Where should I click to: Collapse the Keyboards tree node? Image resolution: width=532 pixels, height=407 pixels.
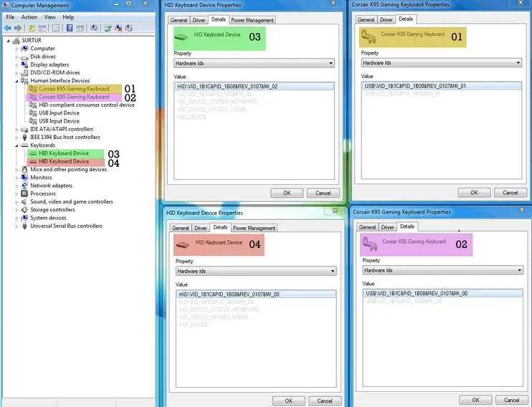(16, 145)
